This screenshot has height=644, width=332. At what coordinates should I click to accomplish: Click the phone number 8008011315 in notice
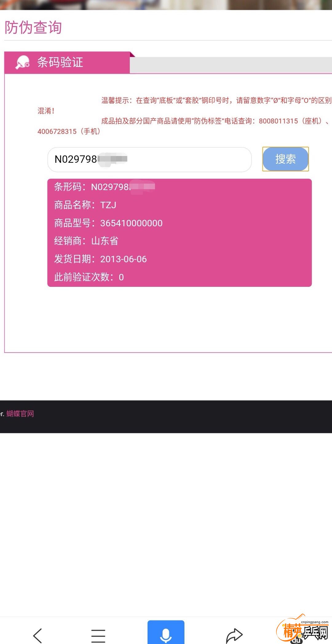coord(279,121)
